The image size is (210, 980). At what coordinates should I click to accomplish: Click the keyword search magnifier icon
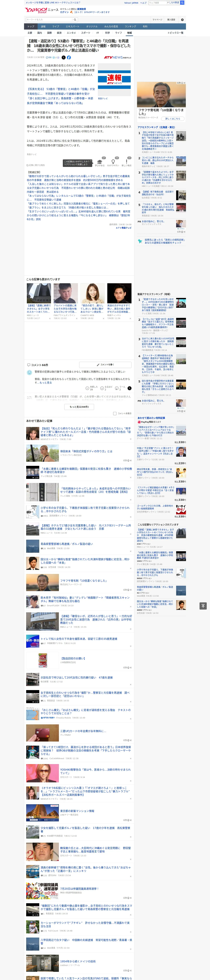75,20
